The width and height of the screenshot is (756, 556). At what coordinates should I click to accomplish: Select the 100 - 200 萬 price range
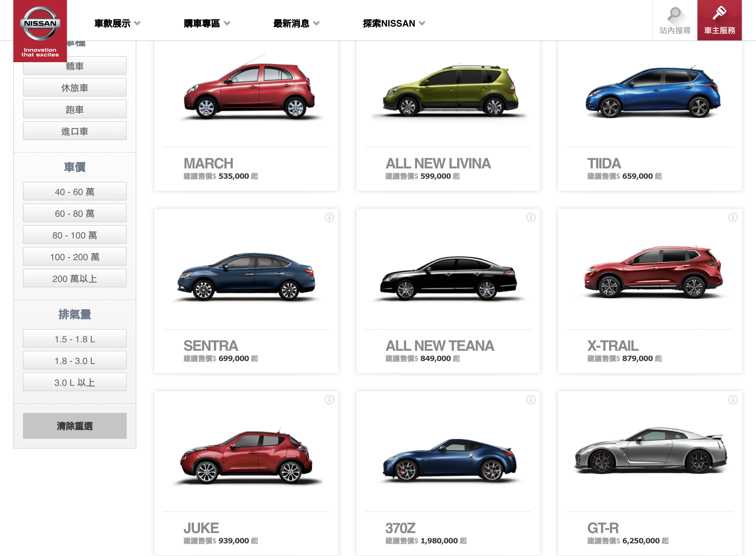click(x=75, y=257)
